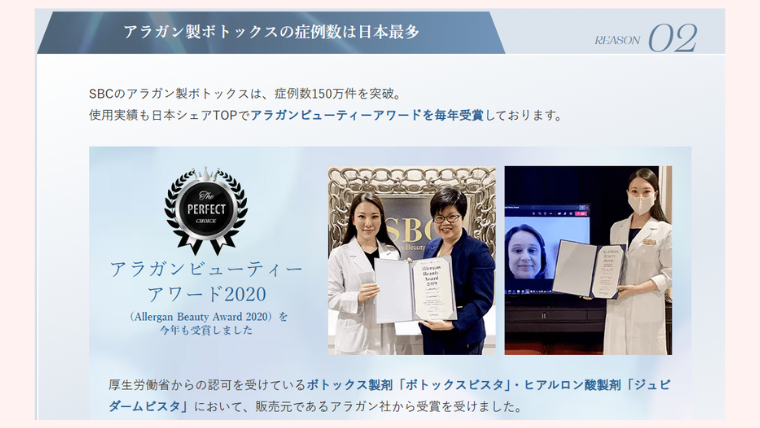Click the bold text ボトックス製剤「ボトックスビスタ」
Screen dimensions: 760x428
[407, 385]
